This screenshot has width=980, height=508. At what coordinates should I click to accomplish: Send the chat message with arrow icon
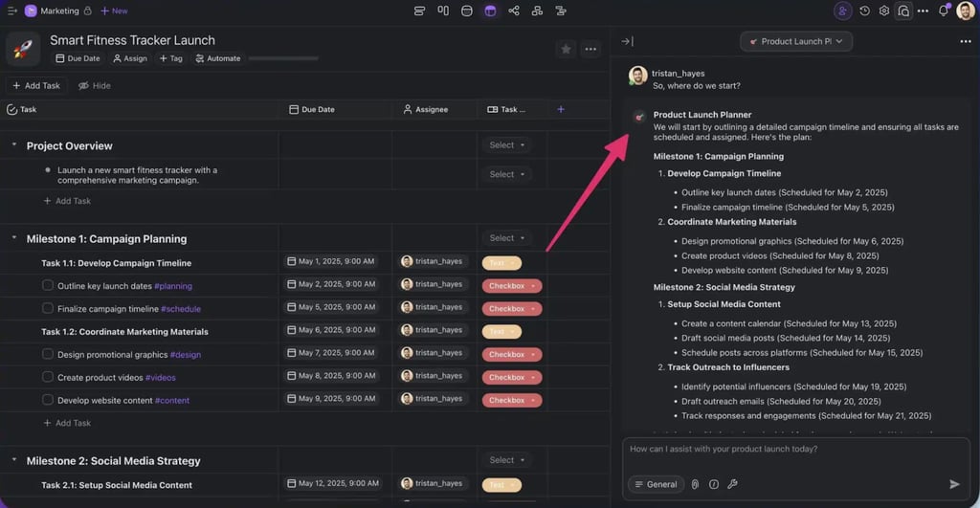(954, 484)
